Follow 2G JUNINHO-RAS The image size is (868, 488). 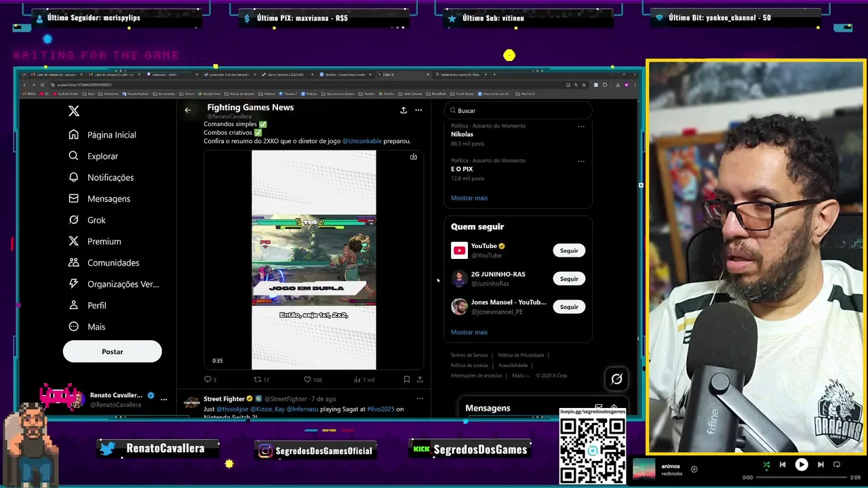point(569,279)
